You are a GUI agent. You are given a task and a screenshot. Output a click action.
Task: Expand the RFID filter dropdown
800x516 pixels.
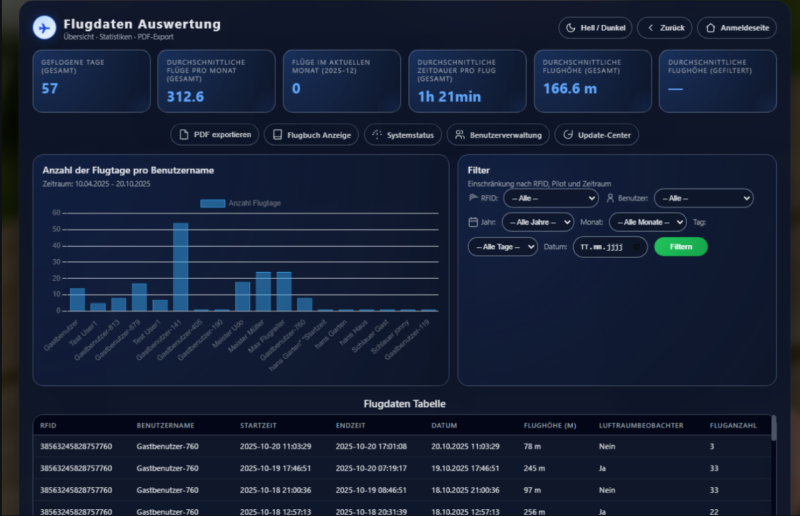(x=542, y=198)
